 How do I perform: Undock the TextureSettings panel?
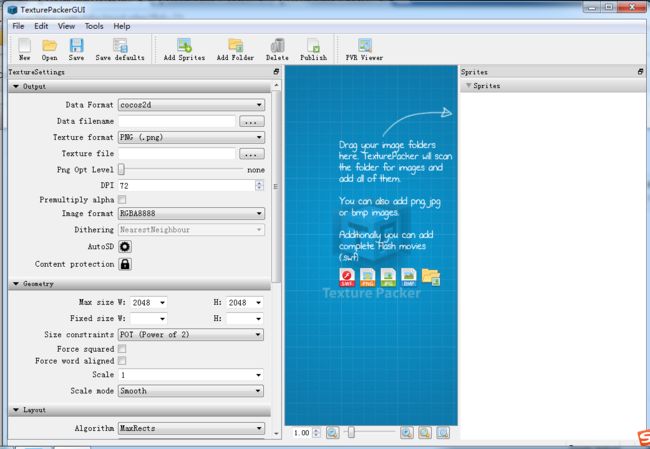pos(276,72)
